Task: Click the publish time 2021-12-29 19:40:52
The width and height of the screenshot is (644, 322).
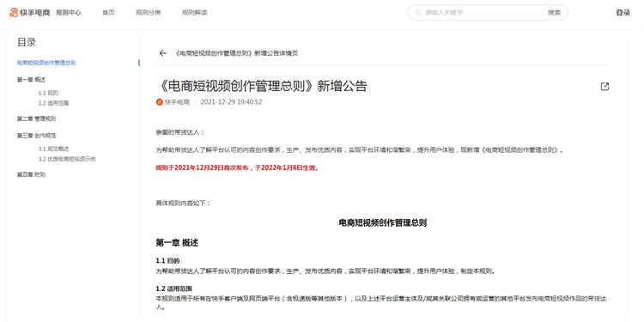Action: tap(231, 102)
